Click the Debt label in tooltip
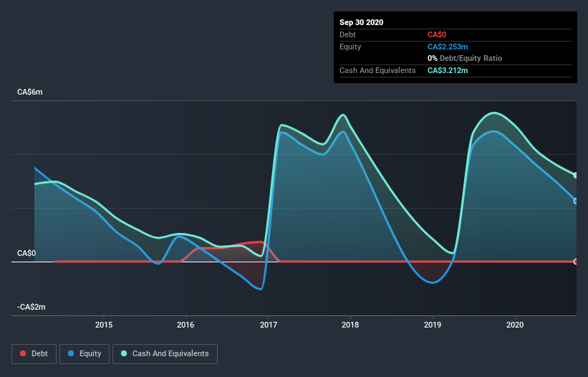 [347, 35]
